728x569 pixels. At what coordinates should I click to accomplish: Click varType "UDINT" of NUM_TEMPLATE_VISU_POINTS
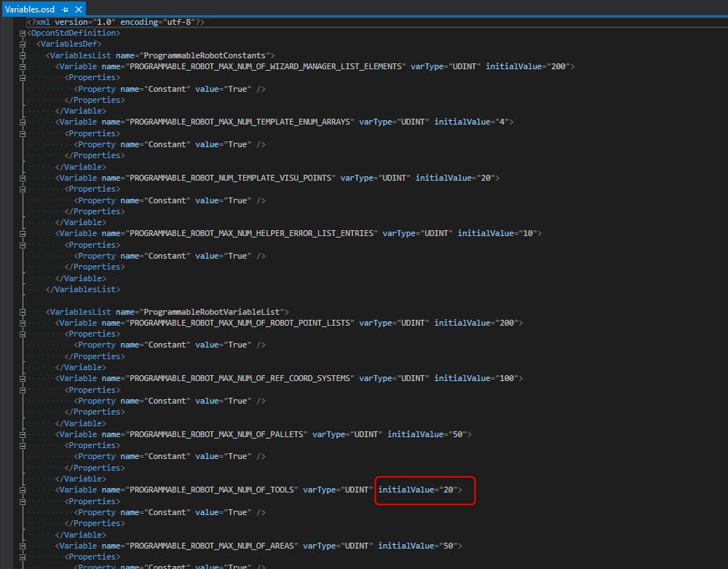click(x=395, y=178)
